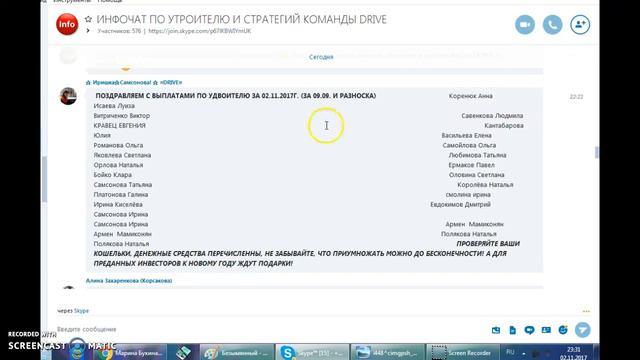Click the name 'Романова Ольга'

(x=118, y=145)
